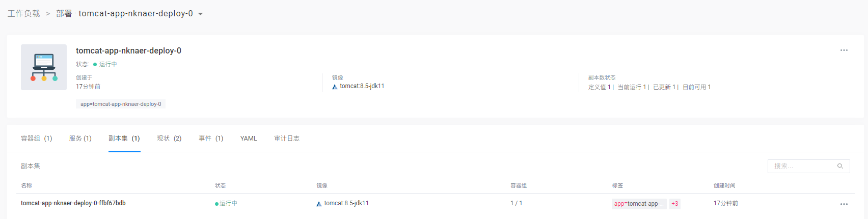
Task: Click the search magnifier icon
Action: [840, 166]
